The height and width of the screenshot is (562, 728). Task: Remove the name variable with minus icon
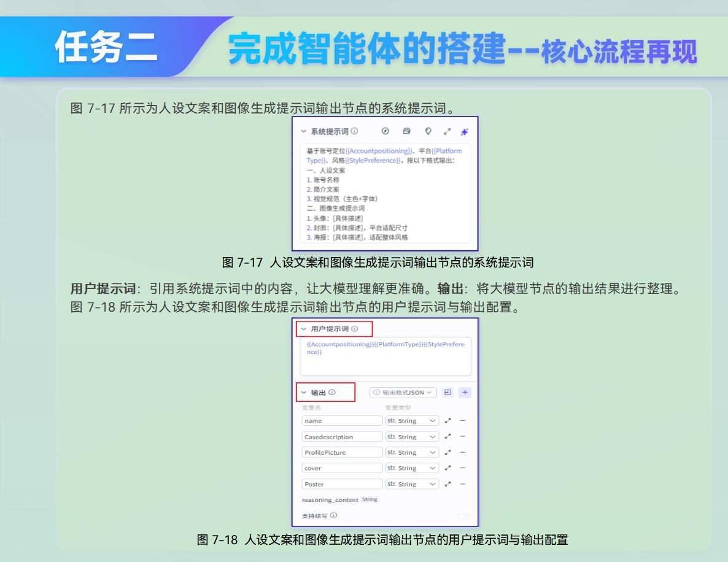tap(463, 420)
